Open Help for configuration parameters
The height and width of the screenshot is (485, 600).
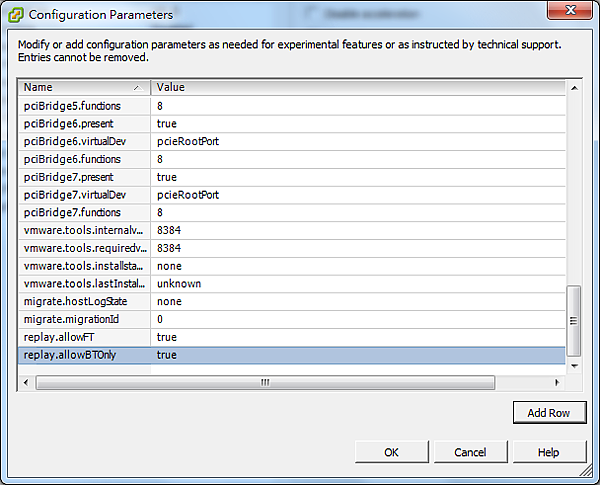pyautogui.click(x=548, y=452)
